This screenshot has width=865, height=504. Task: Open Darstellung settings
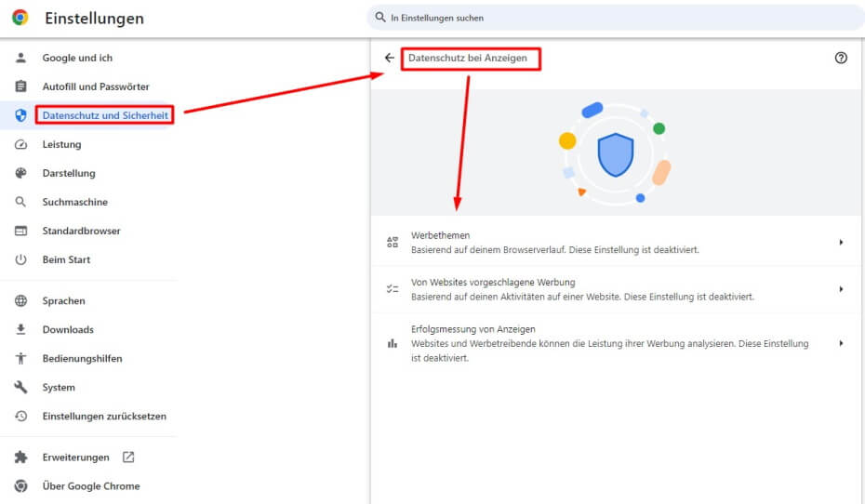[69, 173]
